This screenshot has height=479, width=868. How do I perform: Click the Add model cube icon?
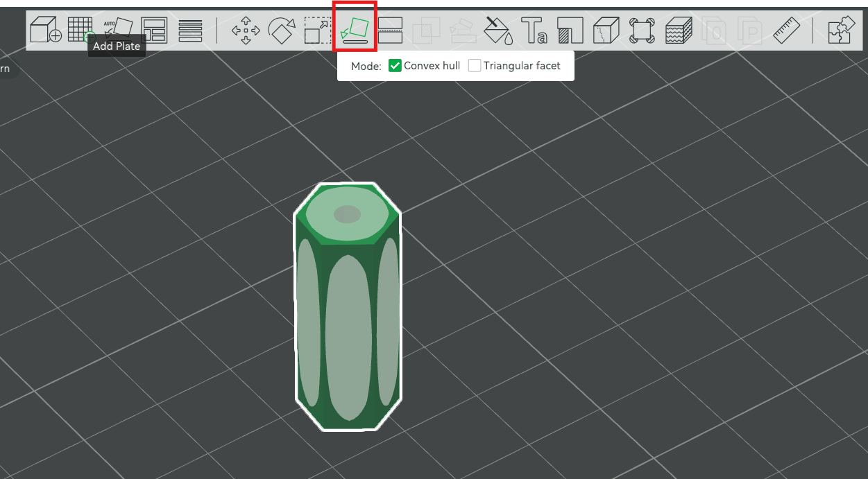click(x=46, y=30)
